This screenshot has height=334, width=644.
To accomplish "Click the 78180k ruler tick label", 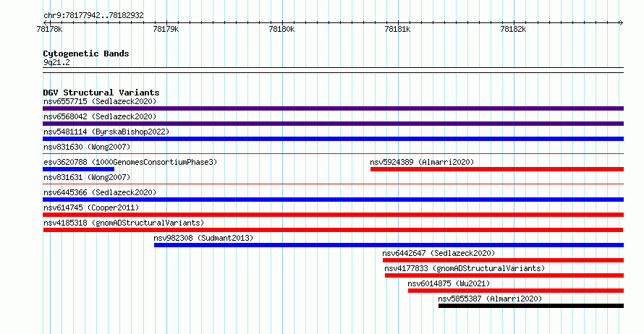I will (x=281, y=29).
